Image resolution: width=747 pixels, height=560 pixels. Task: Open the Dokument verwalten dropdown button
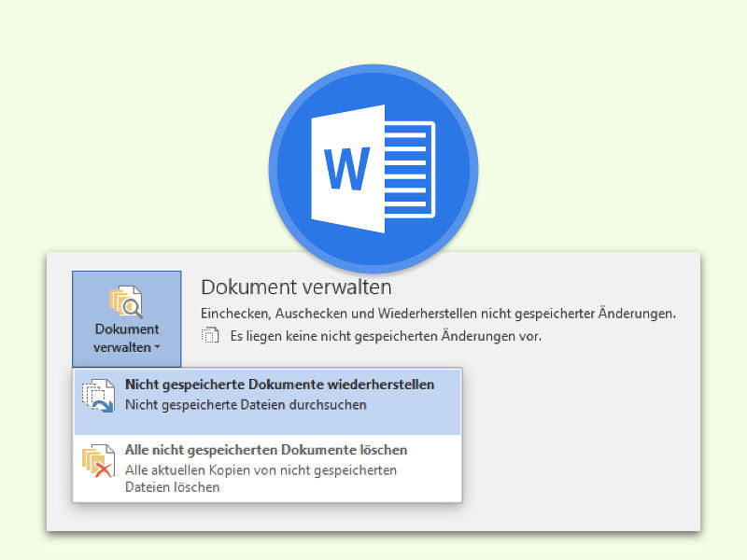[x=127, y=319]
